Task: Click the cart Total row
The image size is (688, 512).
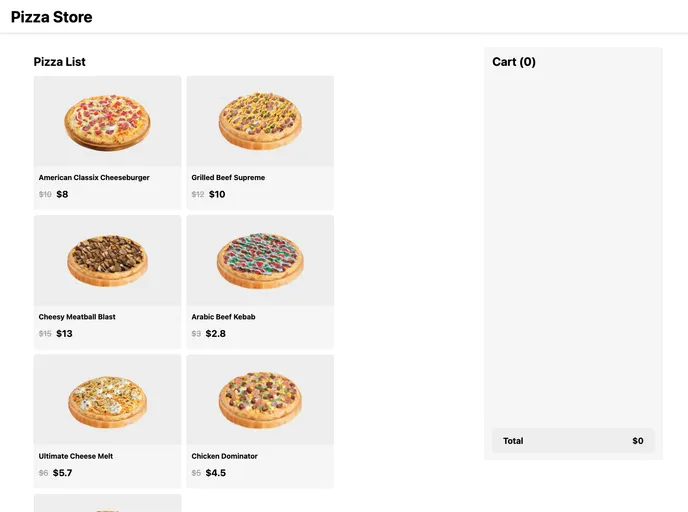Action: [x=573, y=441]
